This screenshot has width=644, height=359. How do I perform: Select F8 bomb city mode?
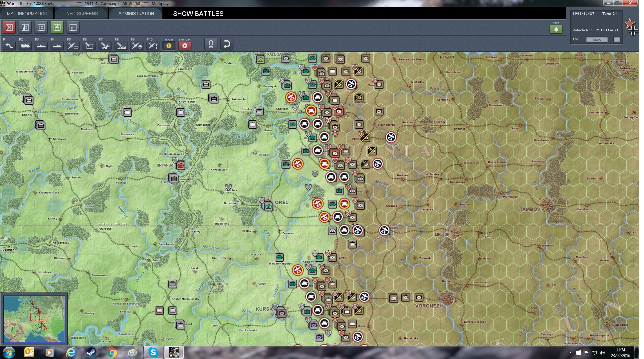pos(121,46)
